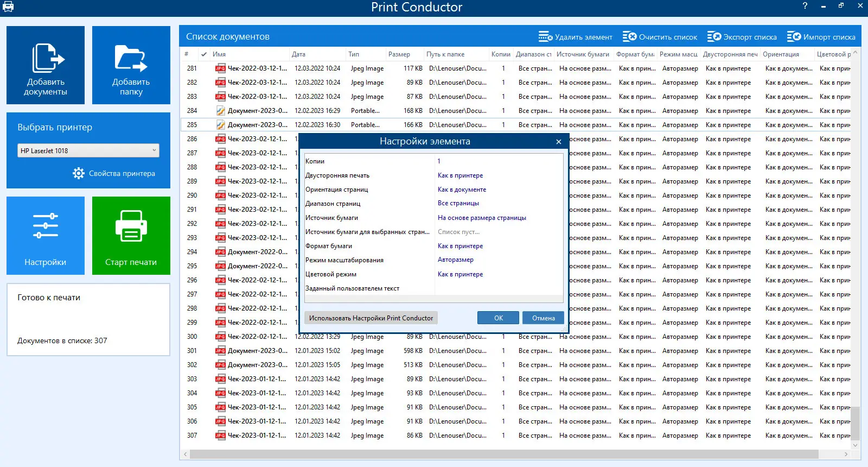
Task: Click the Delete item toolbar icon
Action: (545, 37)
